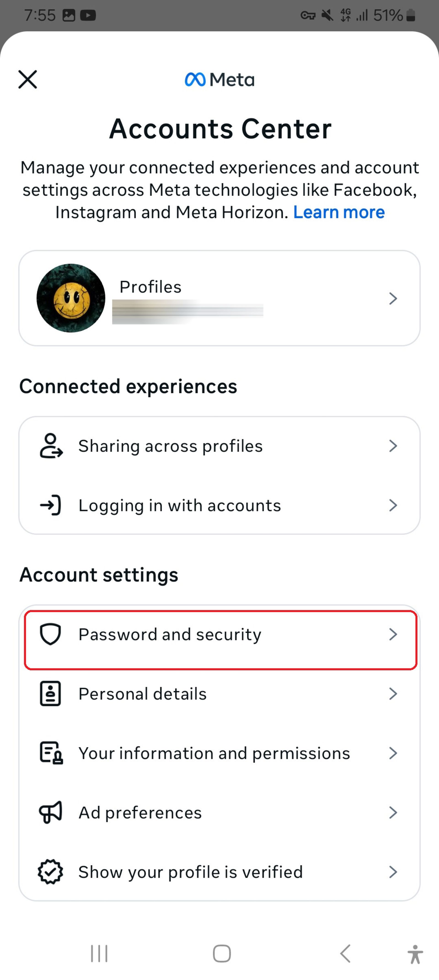439x980 pixels.
Task: Open Logging in with accounts option
Action: (x=219, y=505)
